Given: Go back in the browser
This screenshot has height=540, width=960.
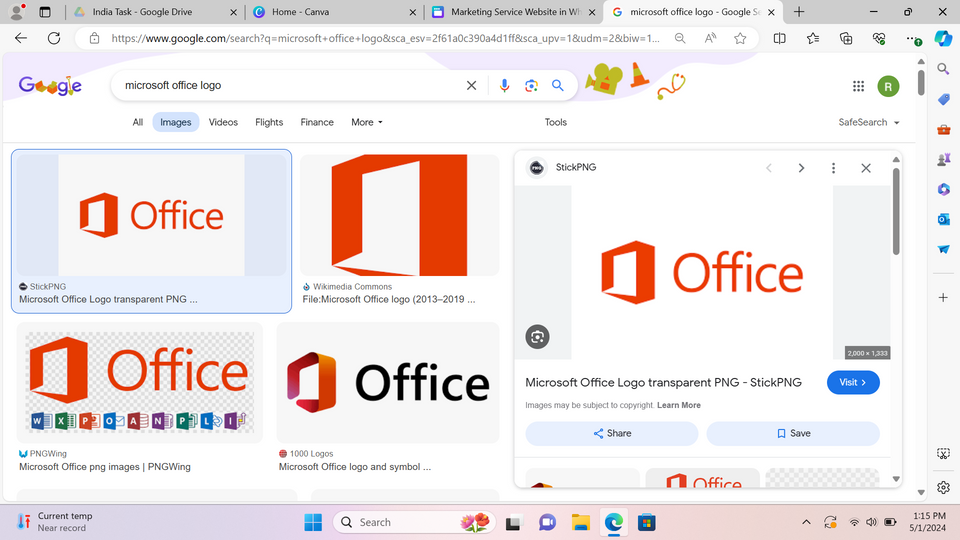Looking at the screenshot, I should 21,38.
